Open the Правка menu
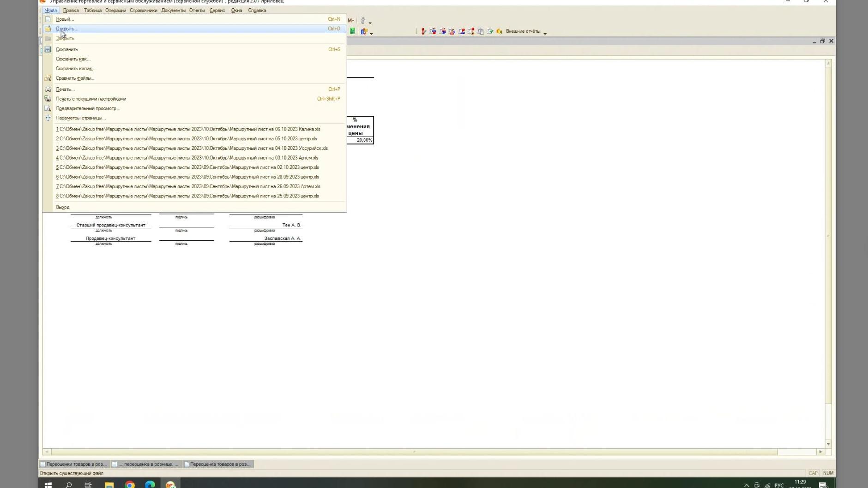The image size is (868, 488). click(x=71, y=10)
